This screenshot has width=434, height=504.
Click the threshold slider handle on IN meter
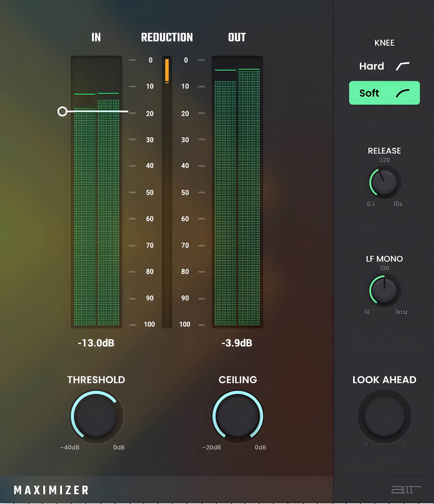click(62, 111)
